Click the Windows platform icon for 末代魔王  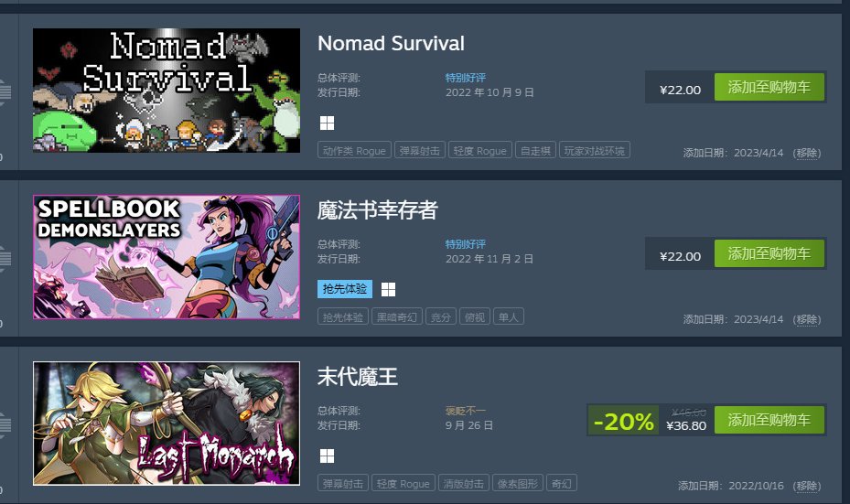[x=327, y=456]
